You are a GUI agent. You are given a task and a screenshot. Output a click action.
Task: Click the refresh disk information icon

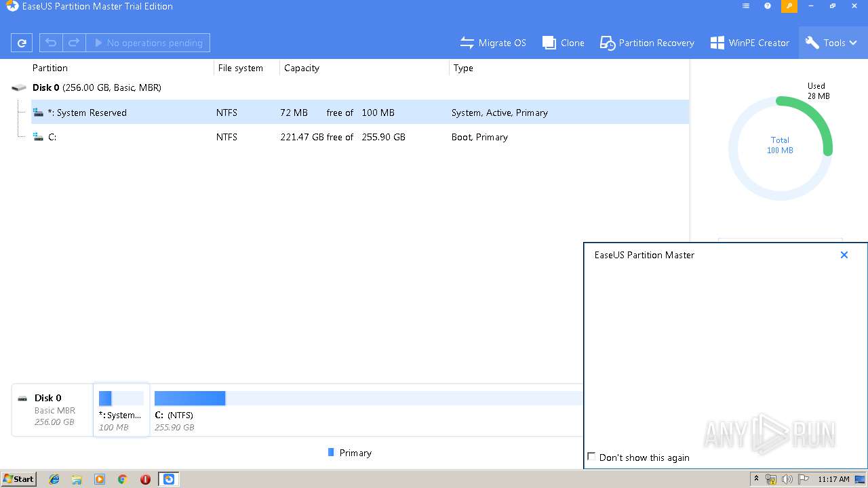point(22,43)
